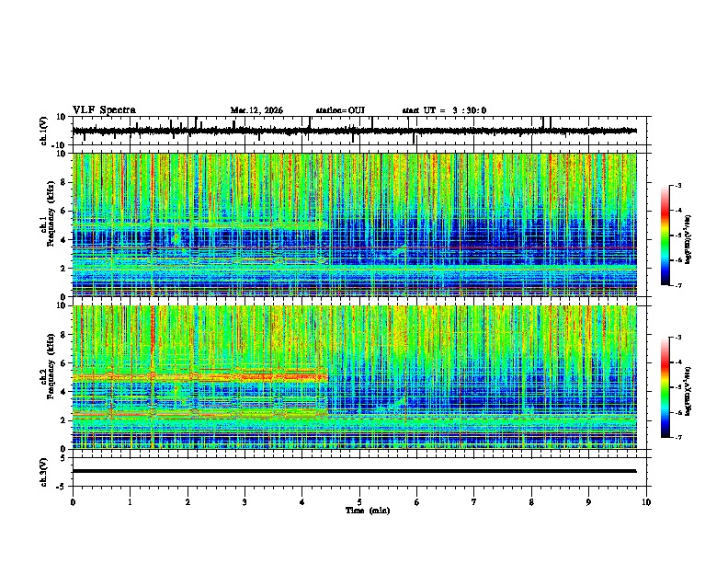Click the ch.1 frequency spectrogram panel

pos(354,224)
